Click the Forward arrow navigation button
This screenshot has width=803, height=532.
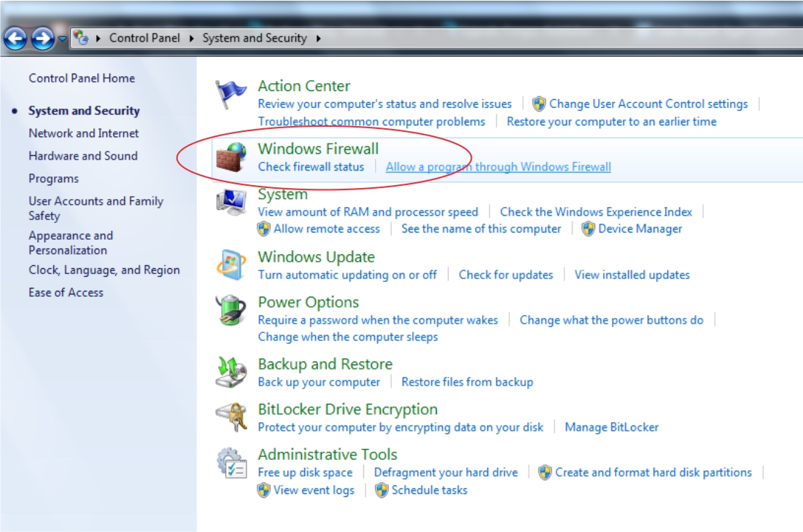(x=43, y=39)
